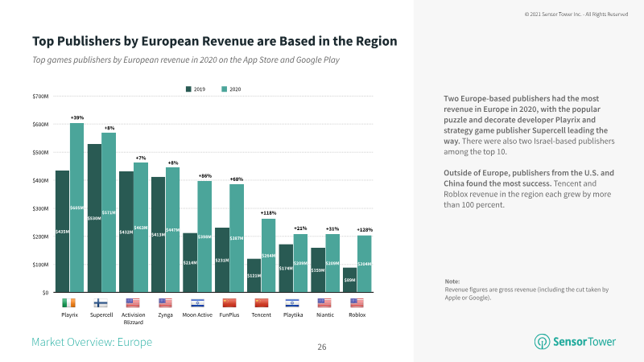The image size is (644, 362).
Task: Click the Supercell publisher label
Action: point(101,315)
